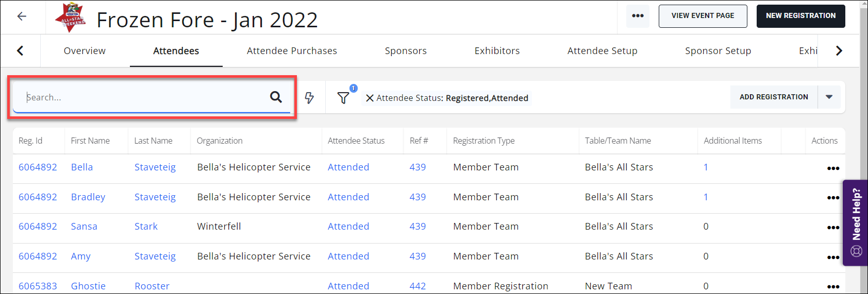Open the lightning bolt quick actions

[x=309, y=98]
